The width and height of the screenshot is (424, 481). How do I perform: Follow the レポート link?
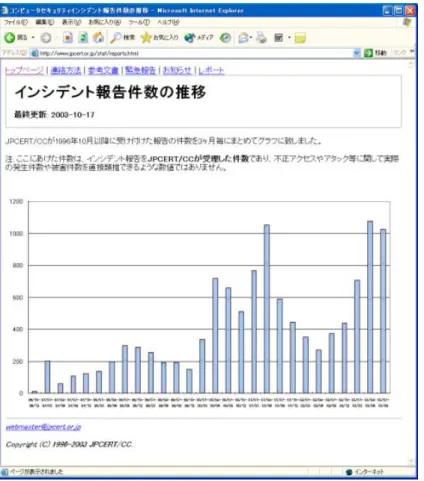pyautogui.click(x=211, y=70)
